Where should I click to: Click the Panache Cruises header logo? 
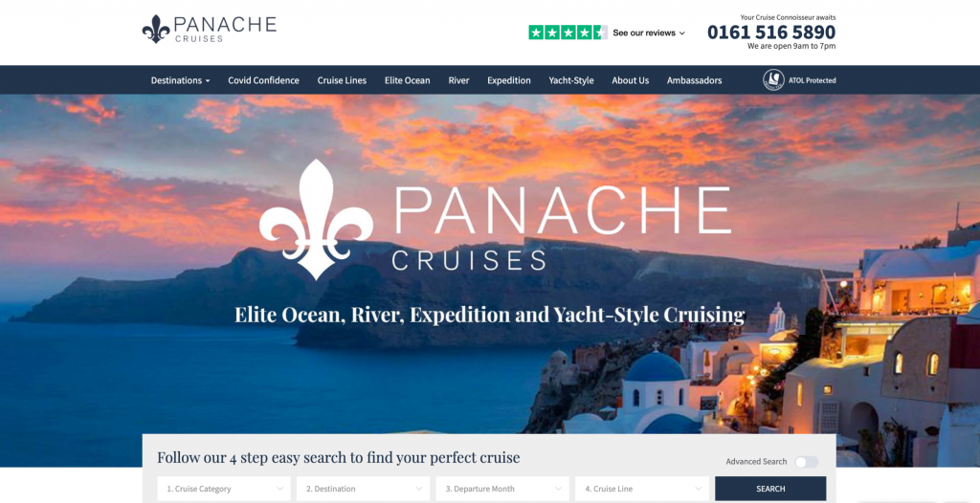click(210, 30)
